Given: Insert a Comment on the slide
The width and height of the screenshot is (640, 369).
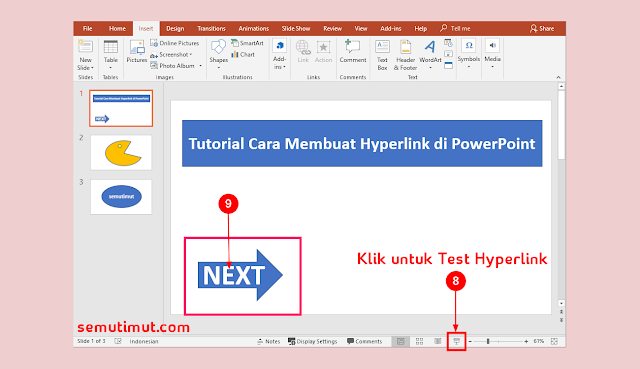Looking at the screenshot, I should pyautogui.click(x=353, y=51).
